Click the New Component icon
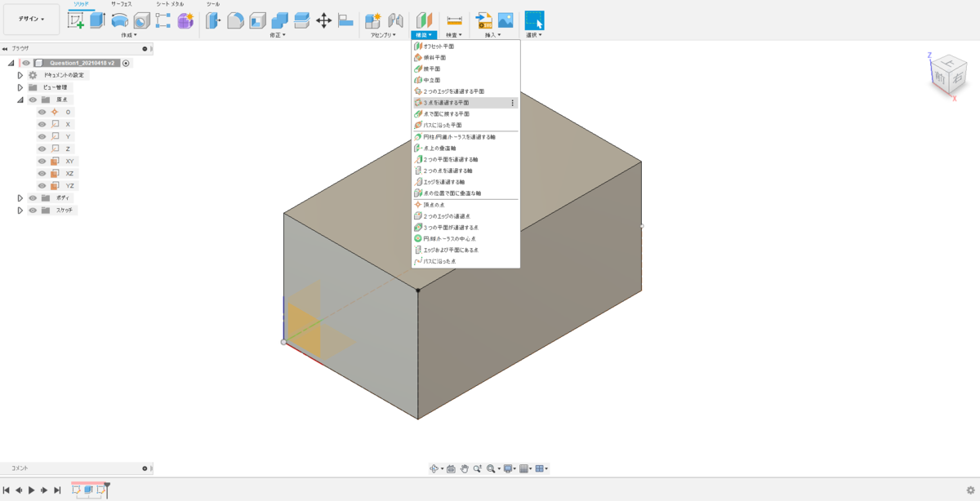The image size is (980, 501). 373,20
